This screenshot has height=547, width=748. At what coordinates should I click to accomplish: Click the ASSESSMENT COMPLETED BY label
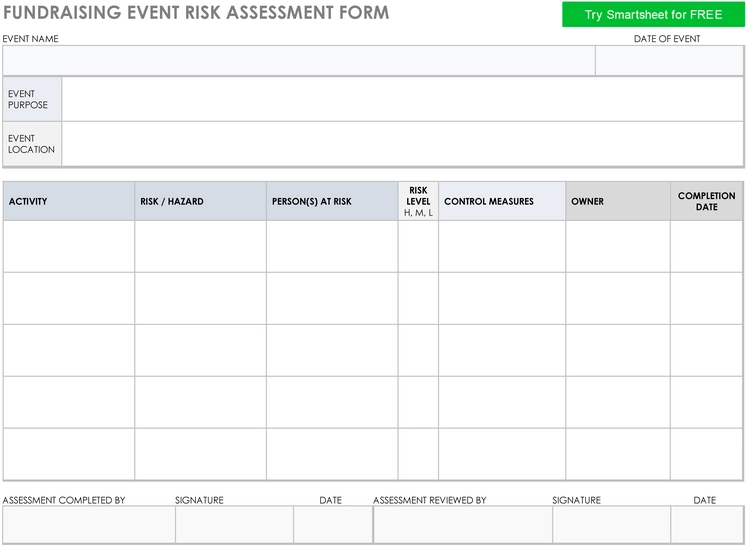pos(64,500)
